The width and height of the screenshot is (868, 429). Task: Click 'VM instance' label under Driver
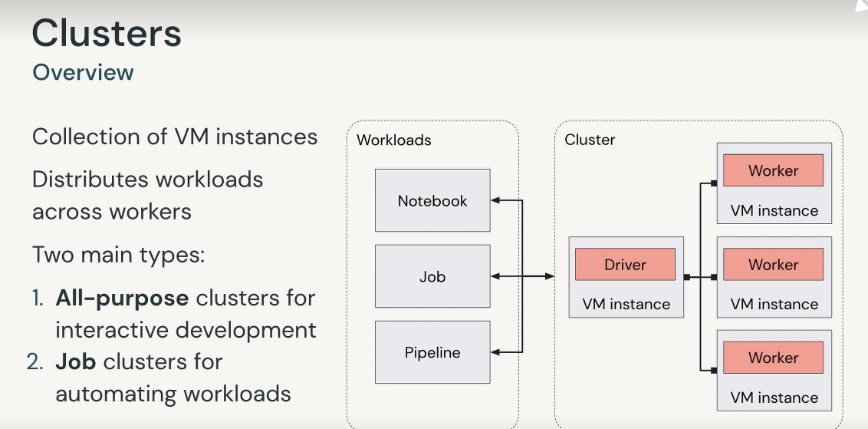(x=626, y=304)
